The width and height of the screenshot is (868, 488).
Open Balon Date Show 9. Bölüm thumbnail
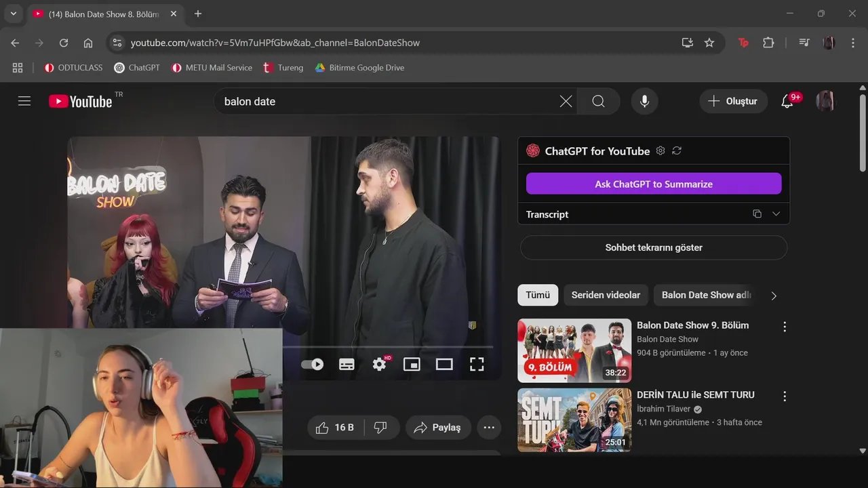(574, 350)
